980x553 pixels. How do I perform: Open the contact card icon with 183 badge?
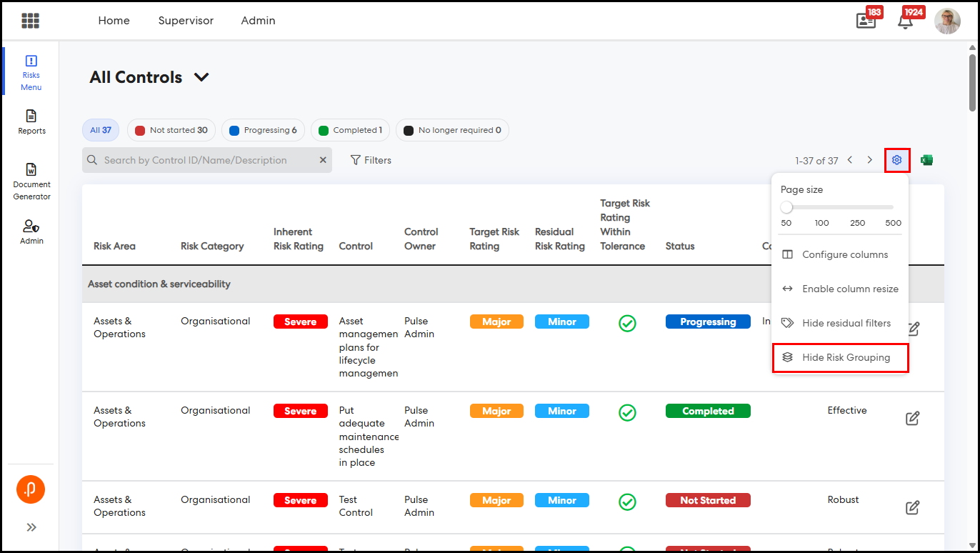(x=866, y=21)
